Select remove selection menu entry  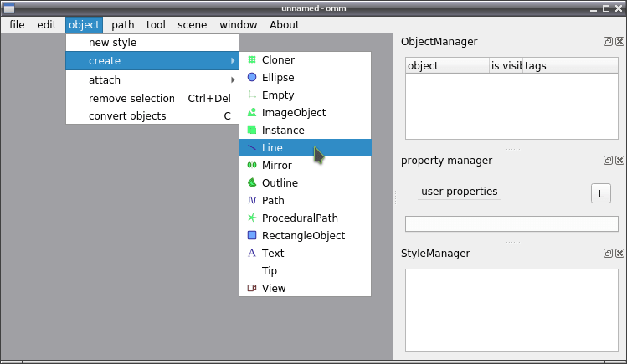click(x=152, y=98)
